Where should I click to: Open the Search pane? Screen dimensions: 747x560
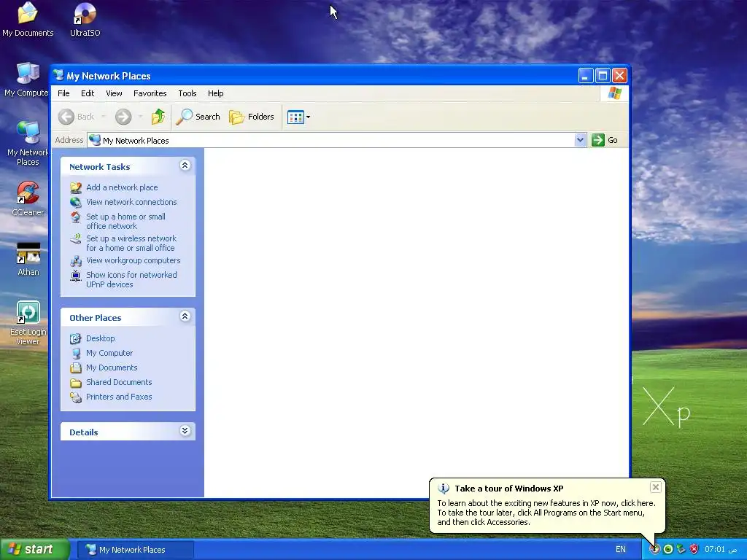198,117
